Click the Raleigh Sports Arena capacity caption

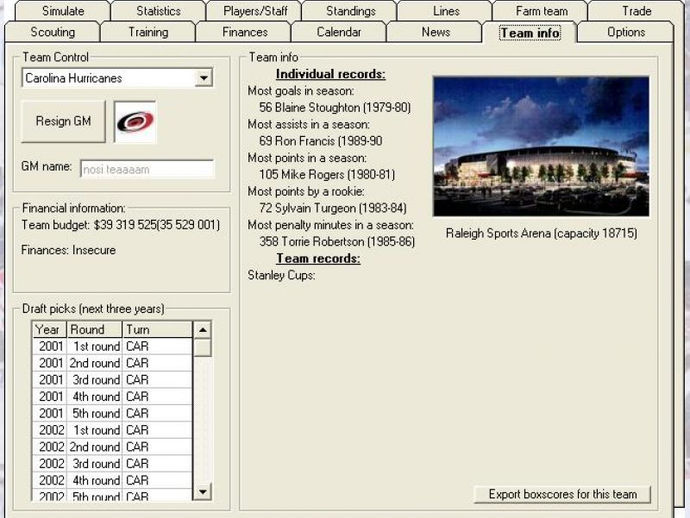pyautogui.click(x=541, y=233)
